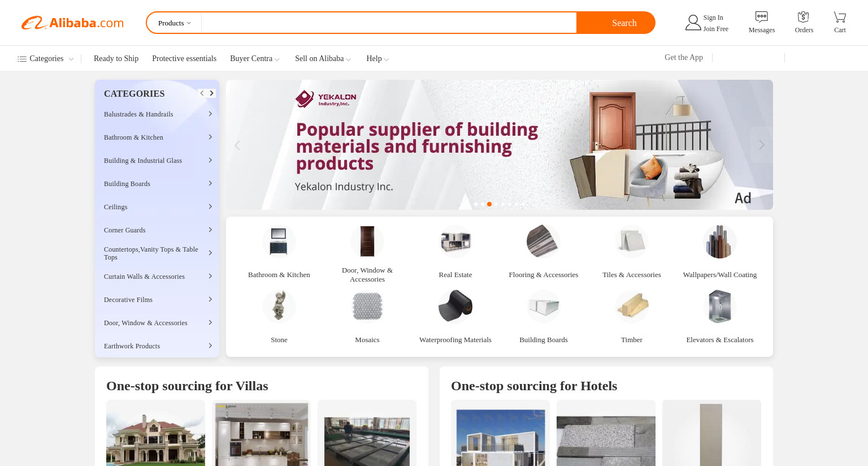This screenshot has width=868, height=466.
Task: Expand Bathroom & Kitchen sidebar category
Action: 157,137
